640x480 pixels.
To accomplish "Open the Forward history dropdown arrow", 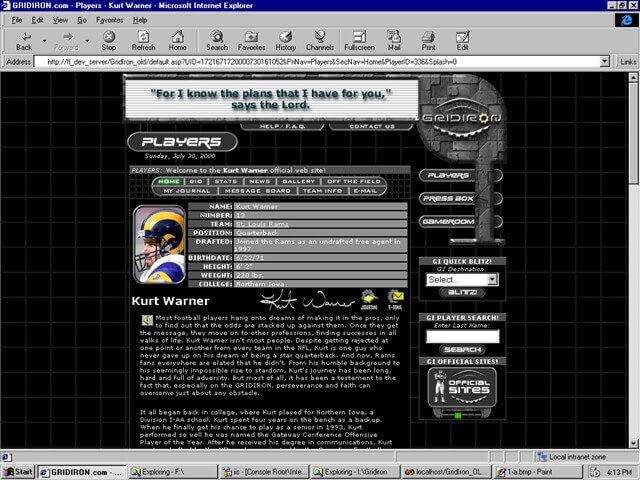I will [87, 41].
